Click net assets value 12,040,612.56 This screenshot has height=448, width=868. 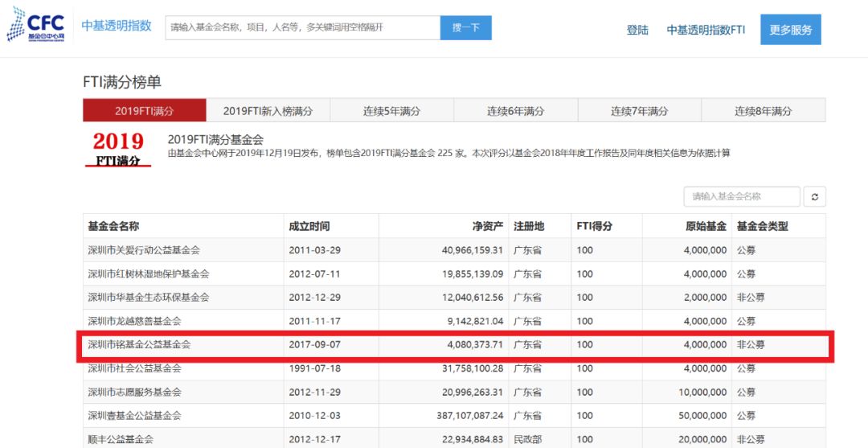pos(473,298)
